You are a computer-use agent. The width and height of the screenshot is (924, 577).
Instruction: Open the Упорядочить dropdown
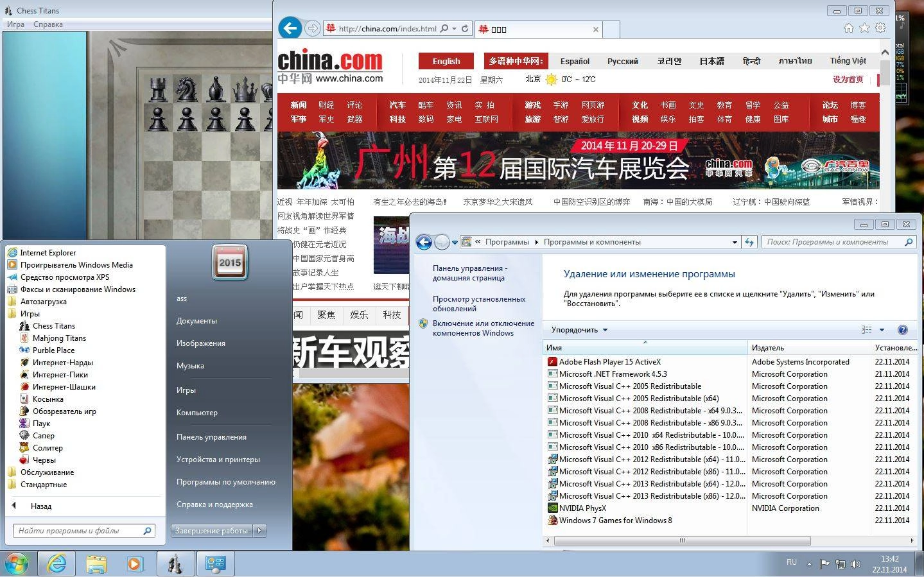(x=579, y=330)
